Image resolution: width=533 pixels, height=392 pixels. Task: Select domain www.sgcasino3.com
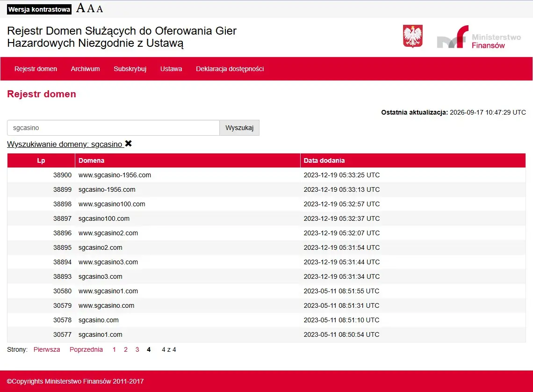coord(108,262)
